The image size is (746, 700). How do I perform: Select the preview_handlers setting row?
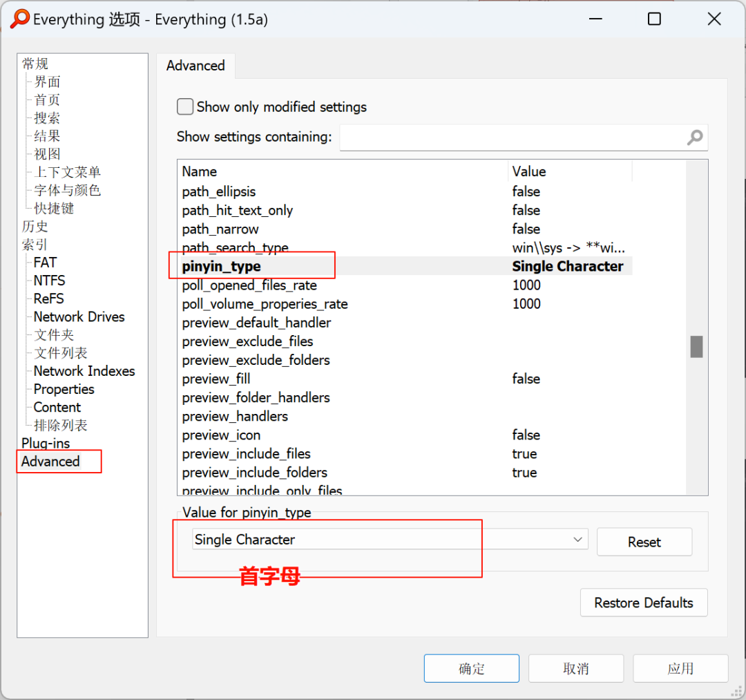tap(406, 416)
